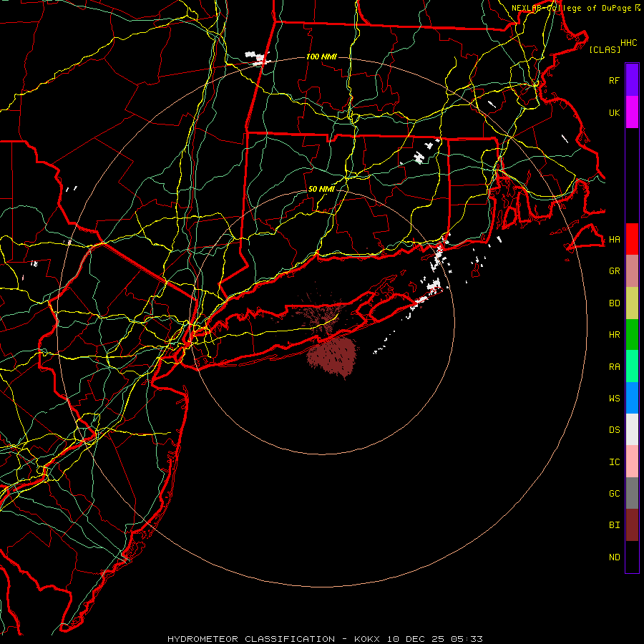Click the WS blue legend swatch
The image size is (644, 644).
pyautogui.click(x=632, y=398)
